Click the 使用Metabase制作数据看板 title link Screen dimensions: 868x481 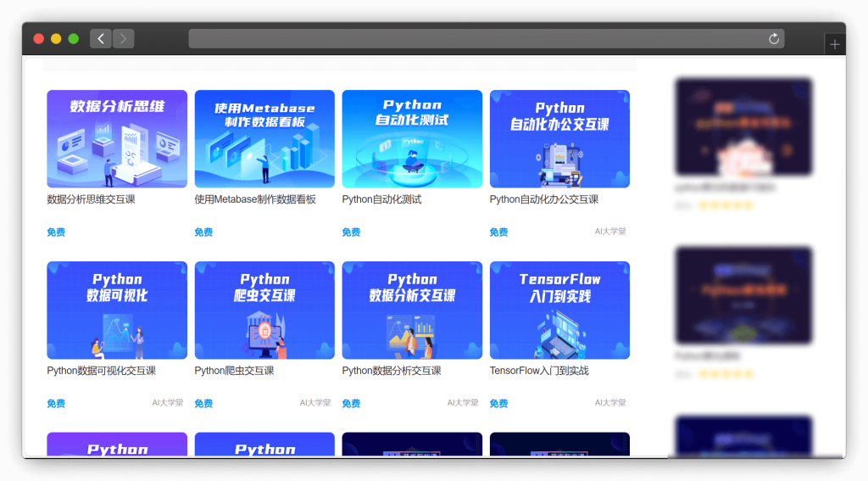[x=255, y=199]
